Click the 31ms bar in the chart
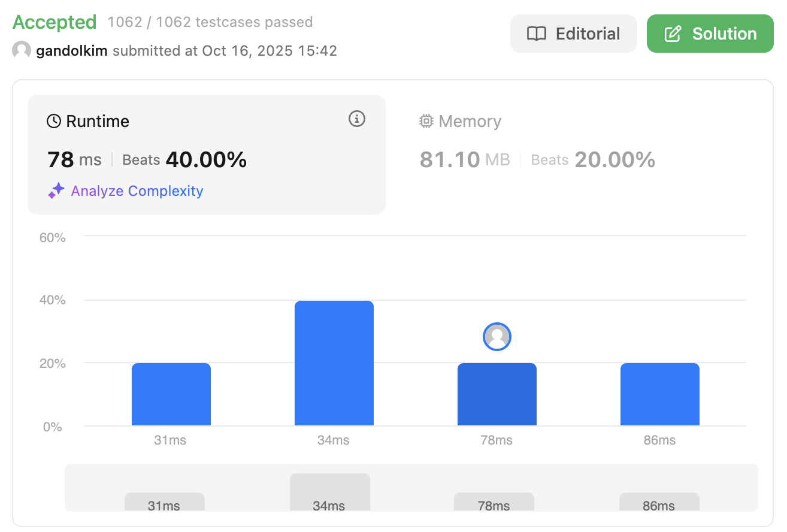 click(171, 394)
